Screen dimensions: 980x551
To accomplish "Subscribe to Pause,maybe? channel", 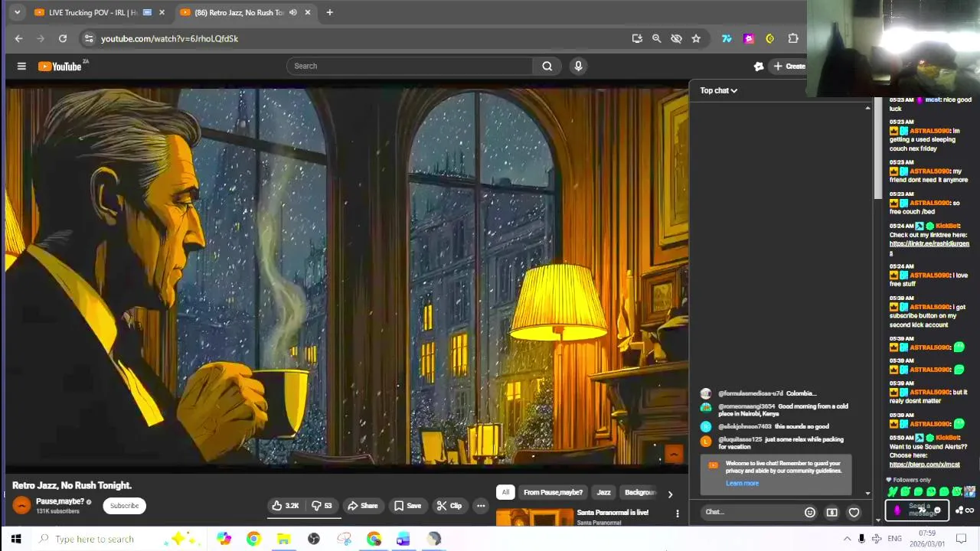I will click(x=124, y=506).
